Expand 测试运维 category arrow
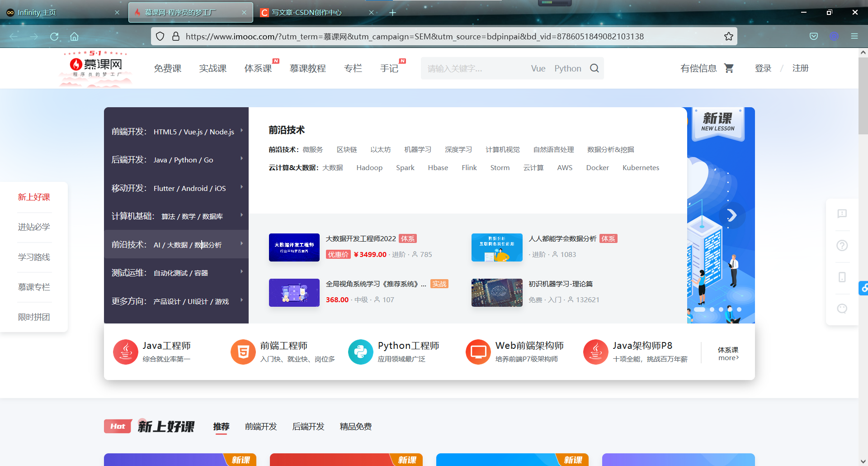This screenshot has width=868, height=466. (x=242, y=271)
